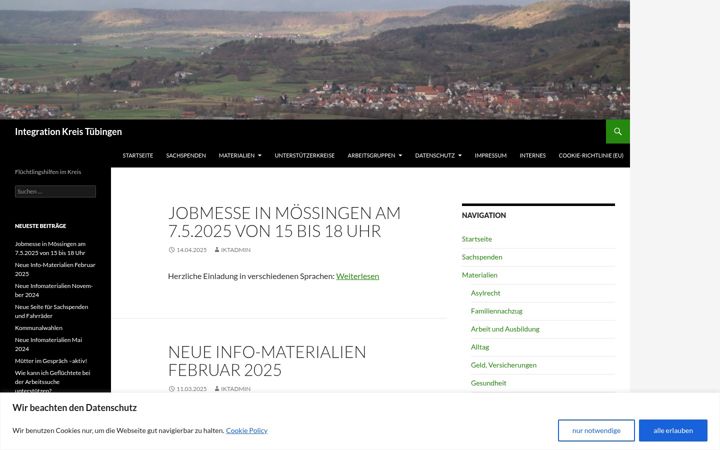
Task: Click IKTADMIN author of Info-Materialien post
Action: point(236,389)
